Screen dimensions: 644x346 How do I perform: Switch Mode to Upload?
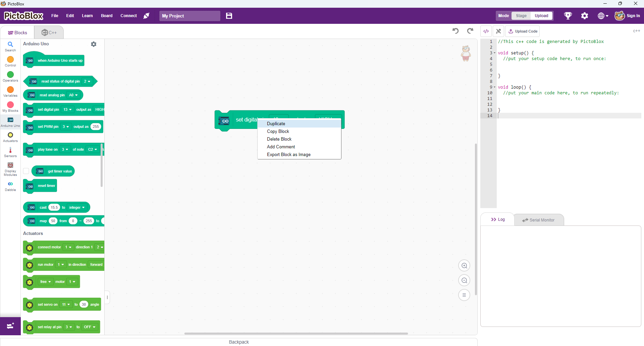[x=541, y=16]
